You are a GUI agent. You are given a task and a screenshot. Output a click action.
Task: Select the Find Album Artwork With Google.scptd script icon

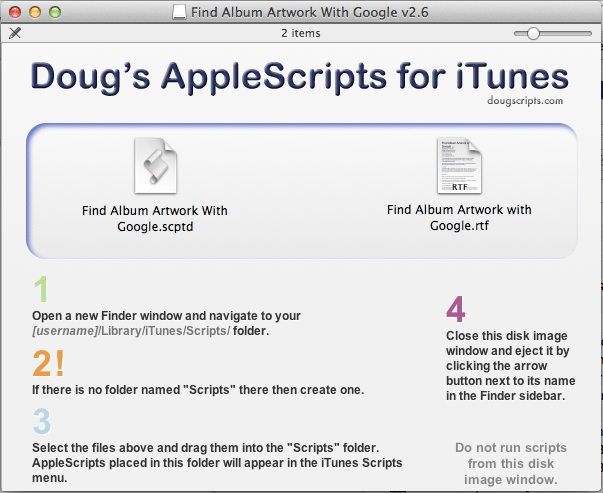[156, 166]
